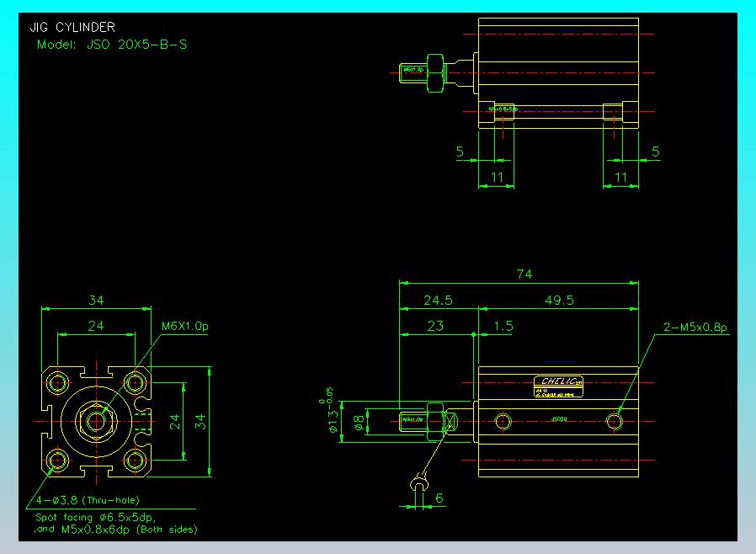Select the 24.5 dimension value
Image resolution: width=756 pixels, height=554 pixels.
(x=439, y=300)
